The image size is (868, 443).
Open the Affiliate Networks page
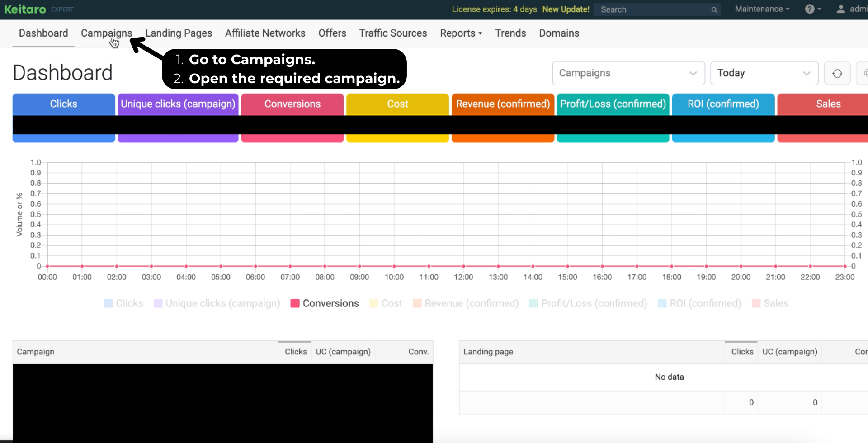(x=265, y=33)
